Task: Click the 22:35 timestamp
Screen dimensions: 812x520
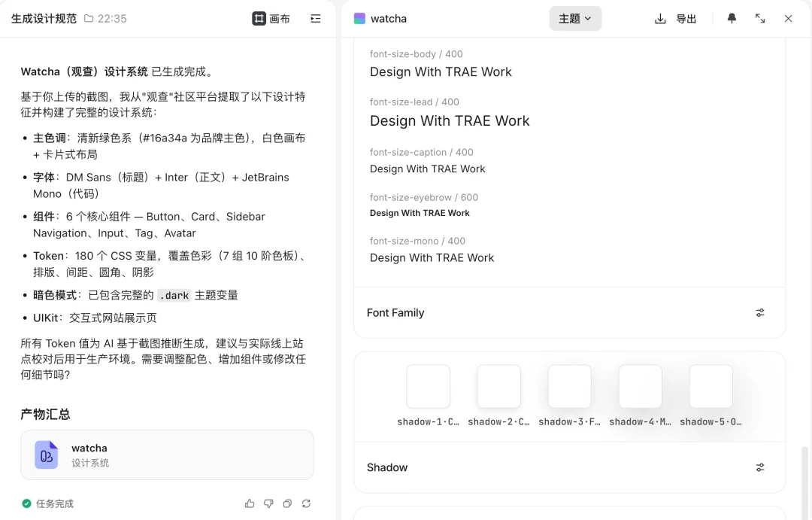Action: (x=112, y=19)
